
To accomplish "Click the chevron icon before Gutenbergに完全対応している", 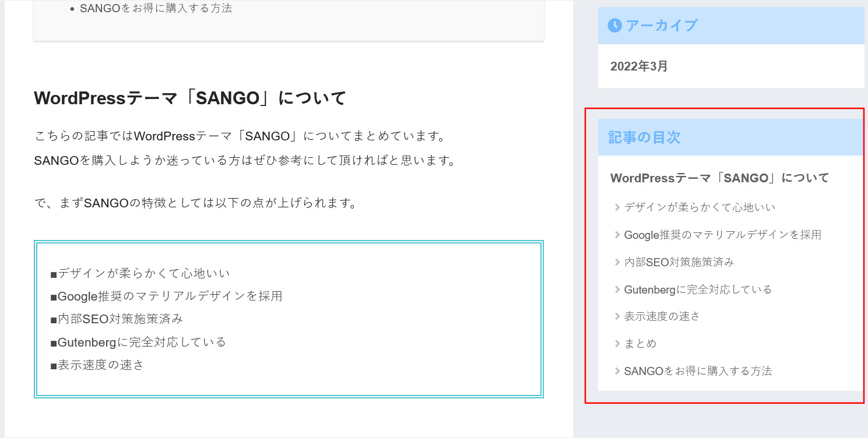I will click(617, 289).
